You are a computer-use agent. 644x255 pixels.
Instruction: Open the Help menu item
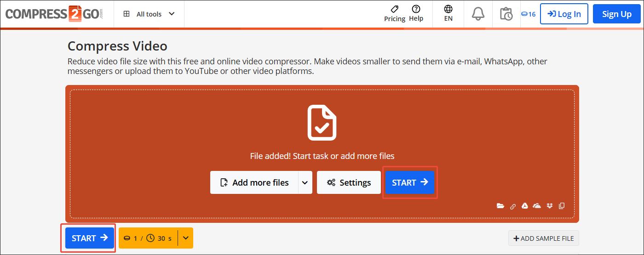(x=416, y=14)
